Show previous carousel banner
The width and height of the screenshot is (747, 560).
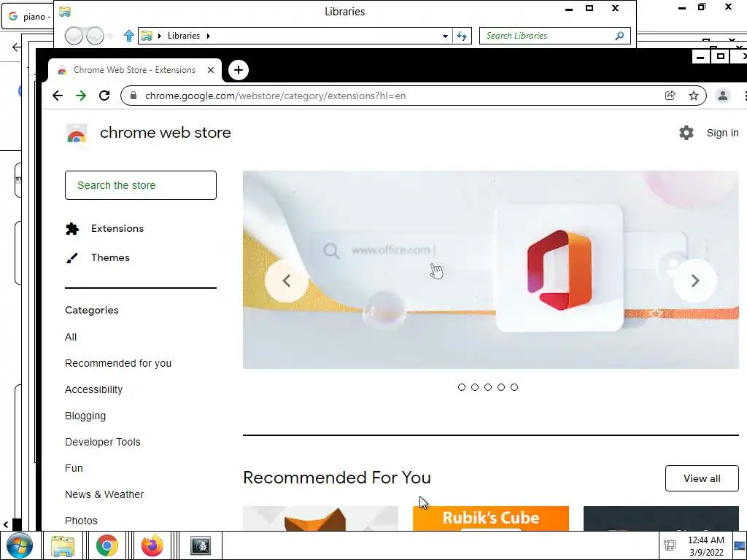click(x=286, y=281)
